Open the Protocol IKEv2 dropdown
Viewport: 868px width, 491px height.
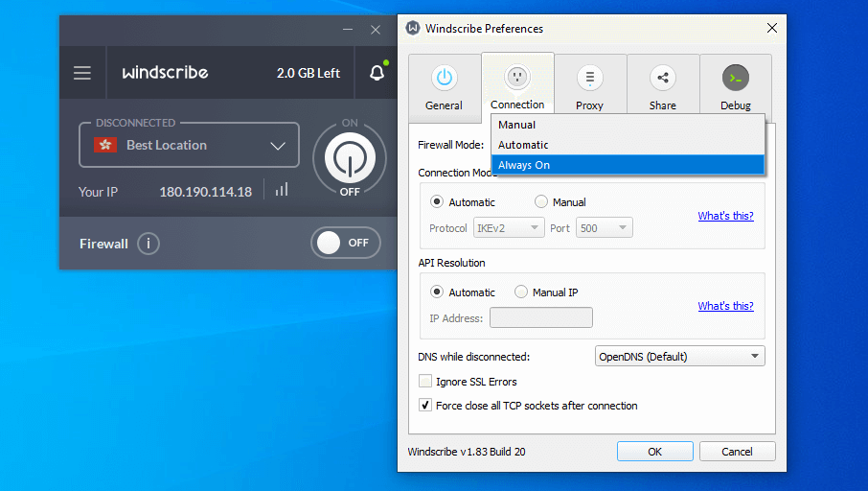click(509, 228)
